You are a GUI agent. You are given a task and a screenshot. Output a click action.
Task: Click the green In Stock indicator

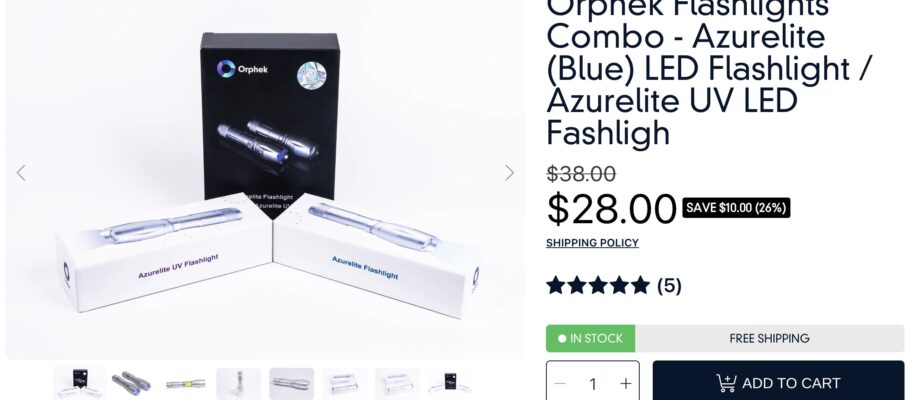(x=590, y=338)
